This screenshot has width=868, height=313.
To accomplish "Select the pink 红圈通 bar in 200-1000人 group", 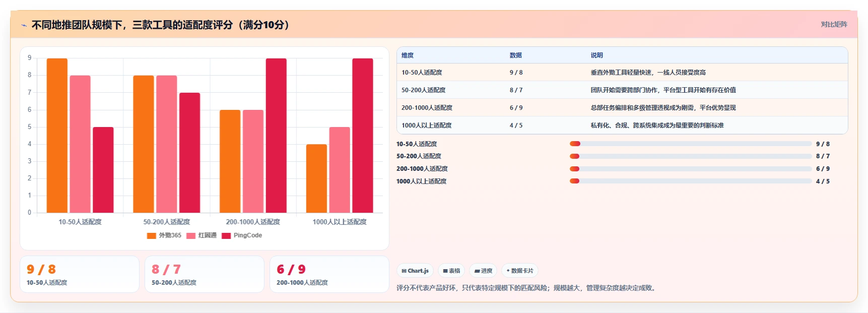I will [x=253, y=161].
